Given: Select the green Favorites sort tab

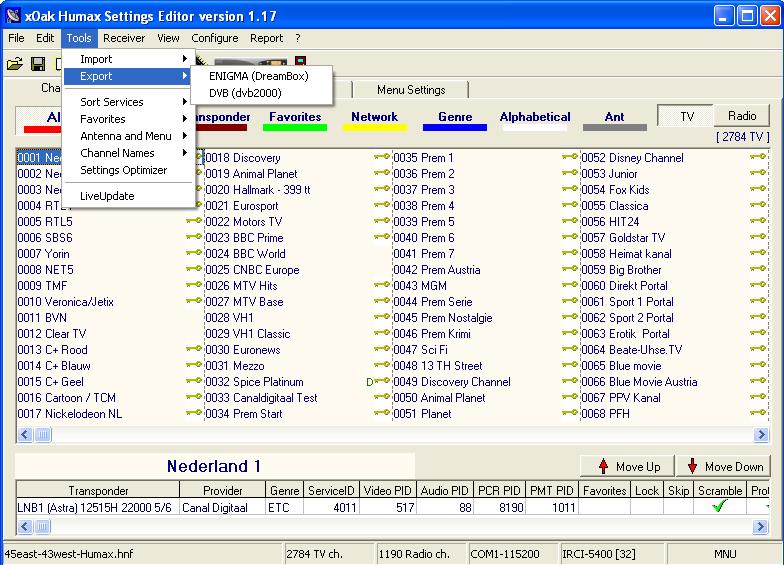Looking at the screenshot, I should click(x=295, y=120).
